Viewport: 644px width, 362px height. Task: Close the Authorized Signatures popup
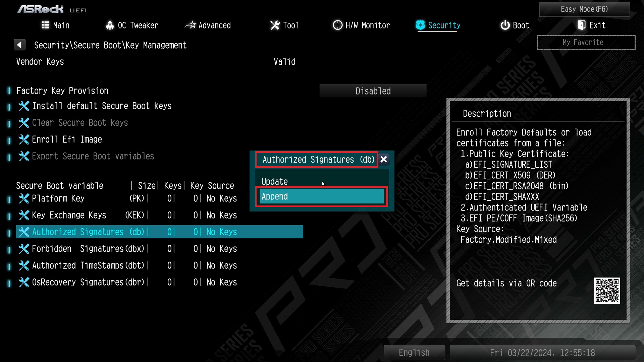click(384, 159)
